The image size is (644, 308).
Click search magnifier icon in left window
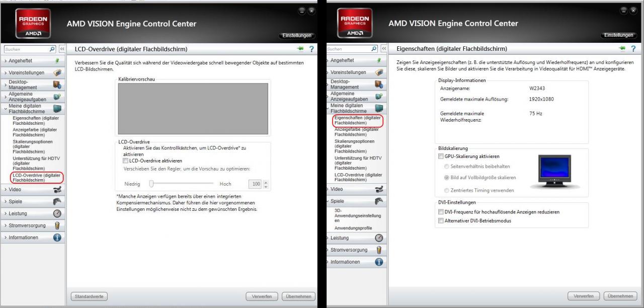[x=52, y=49]
